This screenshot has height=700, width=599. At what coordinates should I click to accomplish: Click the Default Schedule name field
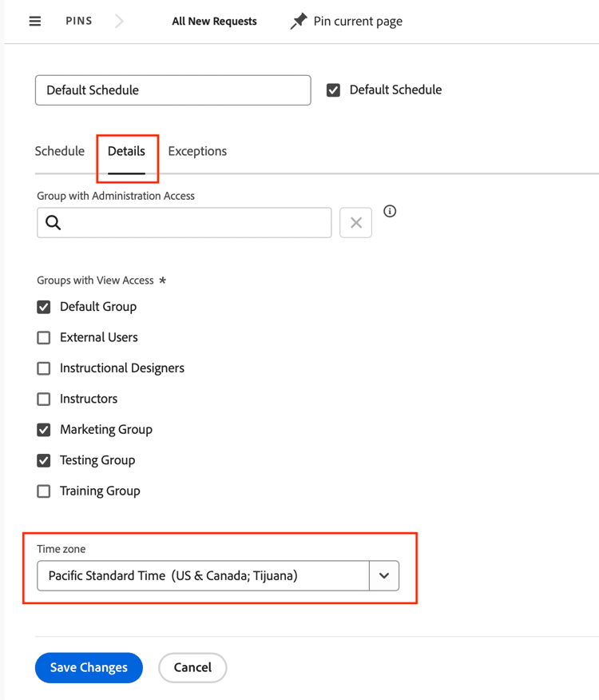tap(173, 90)
